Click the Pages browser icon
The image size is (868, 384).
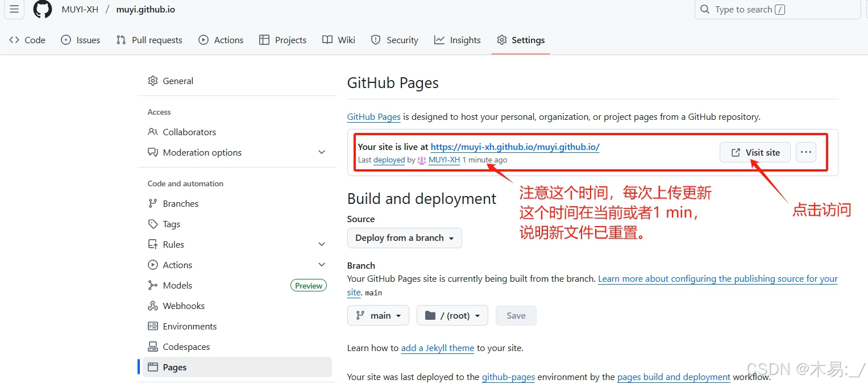point(152,367)
